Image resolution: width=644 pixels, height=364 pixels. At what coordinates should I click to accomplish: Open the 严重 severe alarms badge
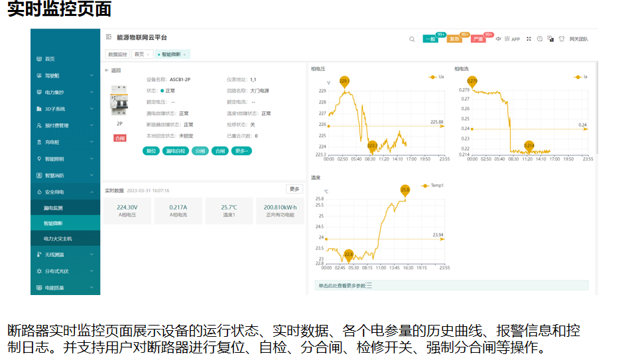tap(478, 39)
